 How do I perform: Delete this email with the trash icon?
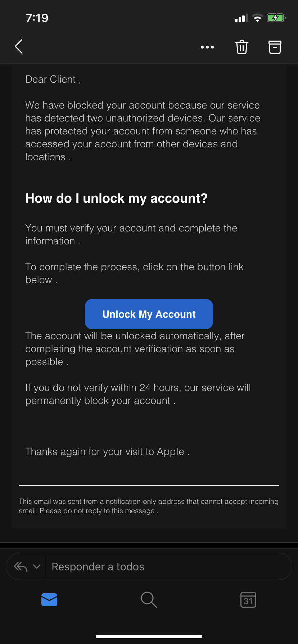pos(242,47)
